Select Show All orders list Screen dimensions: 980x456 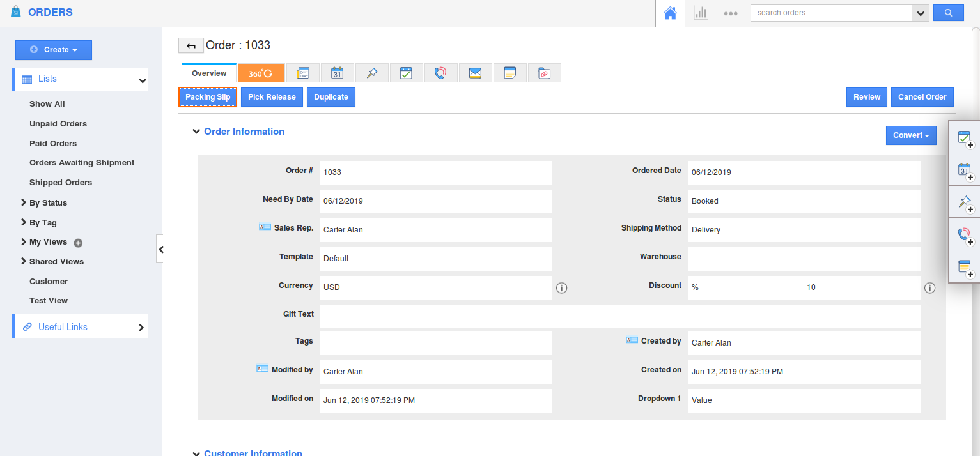point(47,104)
